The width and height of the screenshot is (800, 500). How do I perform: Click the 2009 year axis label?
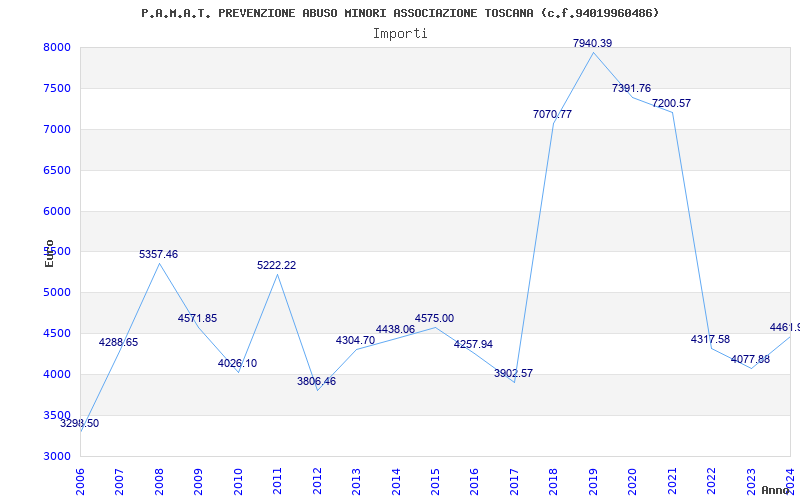click(198, 482)
